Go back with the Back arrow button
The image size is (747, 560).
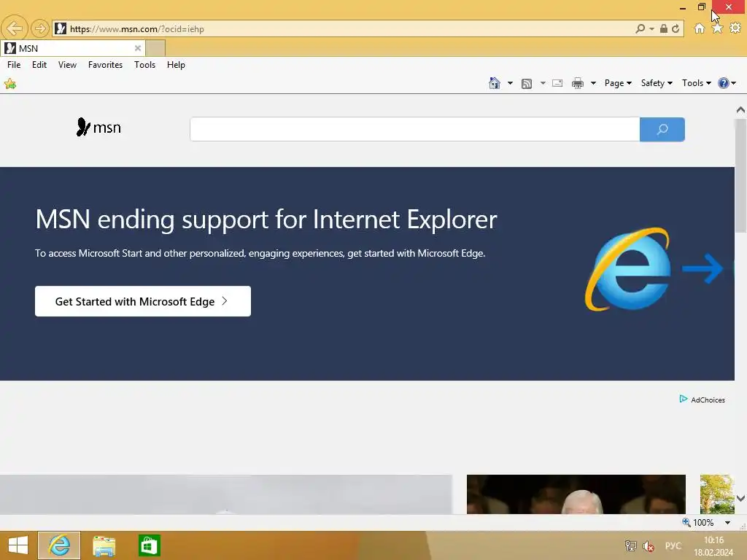15,28
